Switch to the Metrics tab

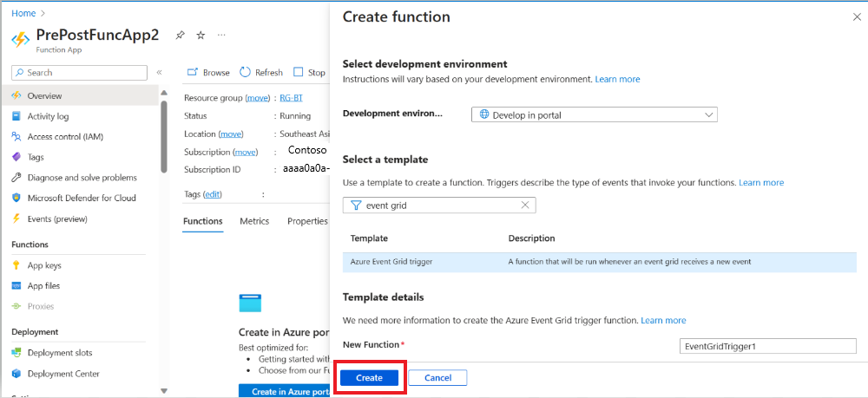point(254,221)
